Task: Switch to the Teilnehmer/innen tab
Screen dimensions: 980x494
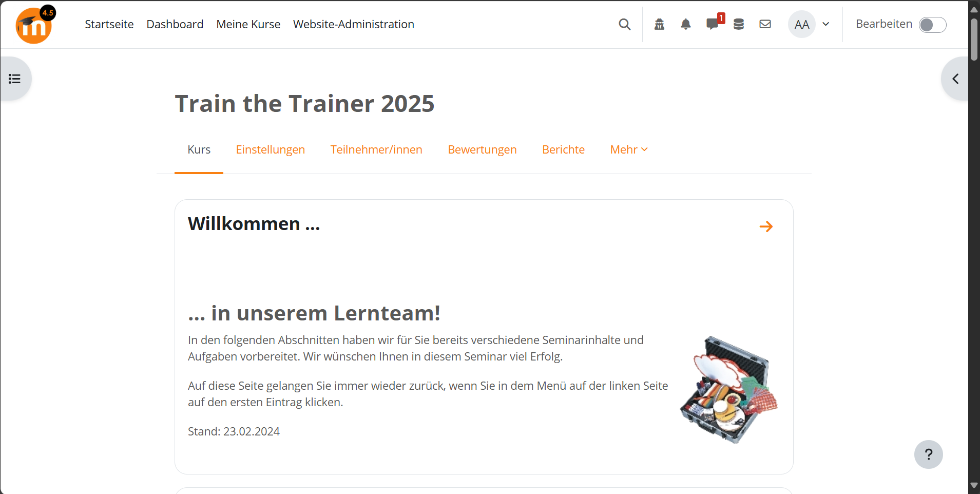Action: [x=376, y=149]
